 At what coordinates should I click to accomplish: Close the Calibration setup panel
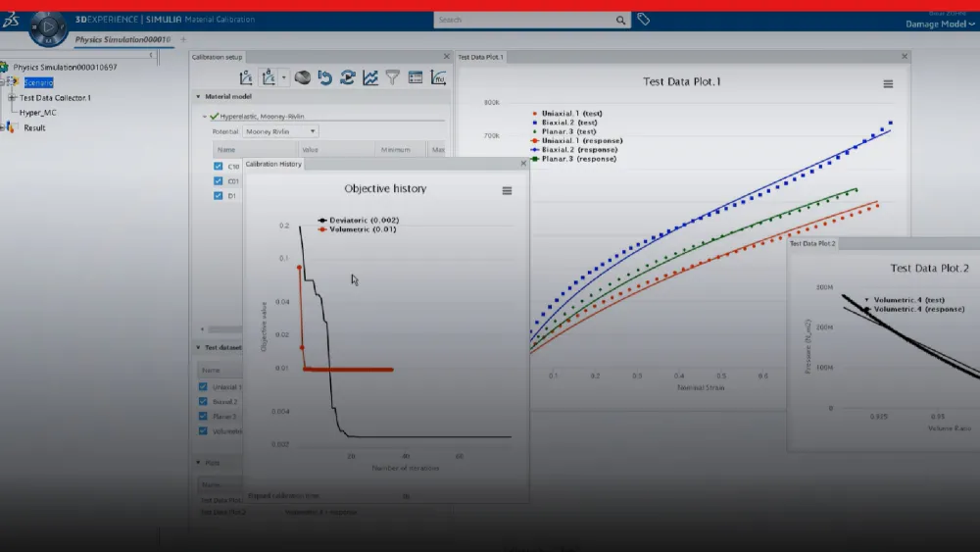click(x=446, y=56)
